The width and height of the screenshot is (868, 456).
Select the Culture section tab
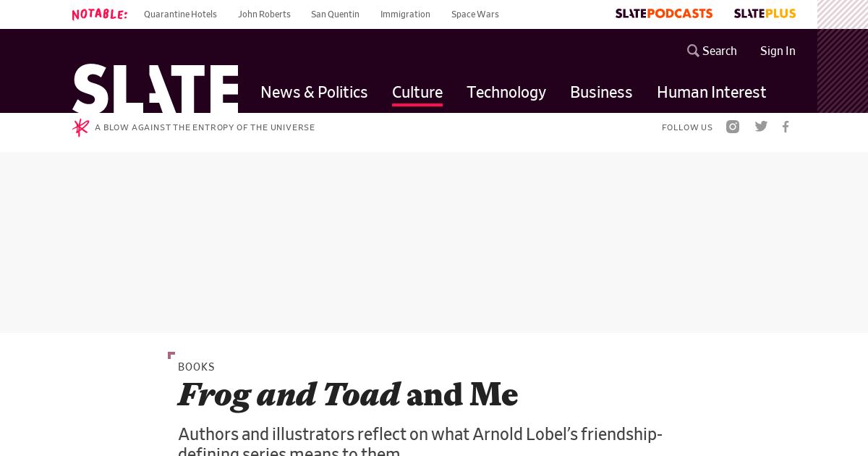pos(417,92)
